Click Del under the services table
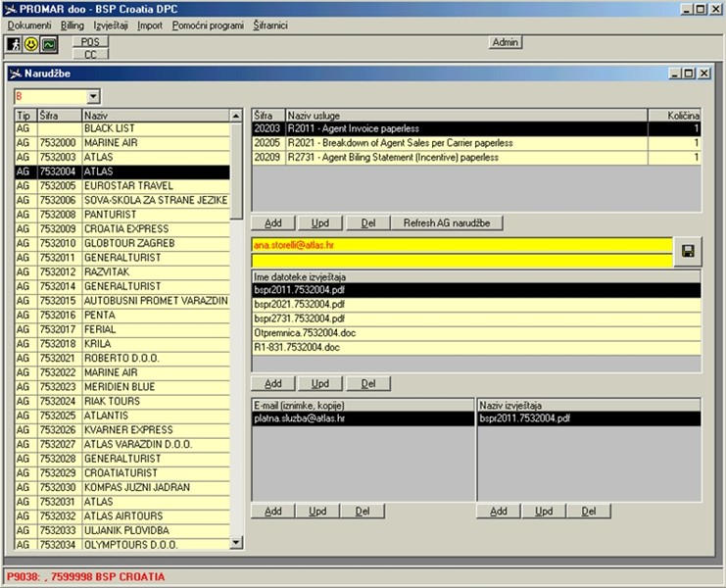Screen dimensions: 726x588 pyautogui.click(x=368, y=223)
